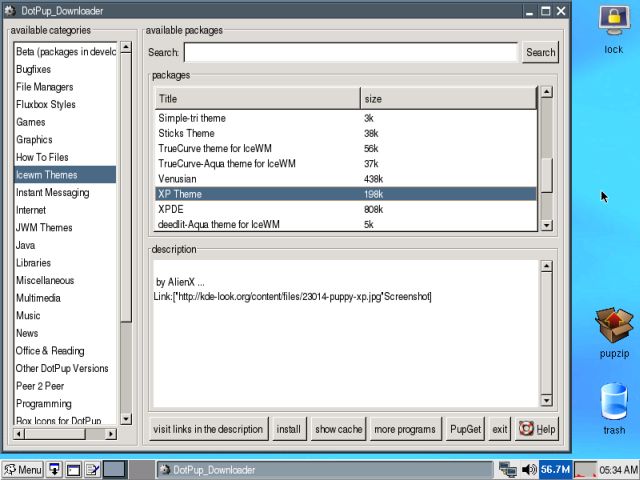Click visit links in the description
The image size is (640, 480).
[x=208, y=429]
